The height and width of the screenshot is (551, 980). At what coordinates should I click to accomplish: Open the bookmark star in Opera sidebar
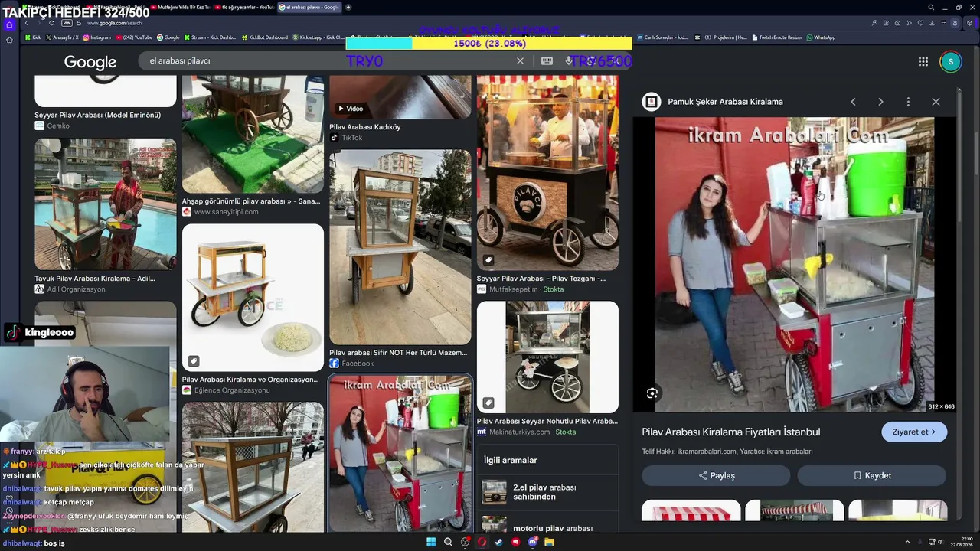(9, 40)
